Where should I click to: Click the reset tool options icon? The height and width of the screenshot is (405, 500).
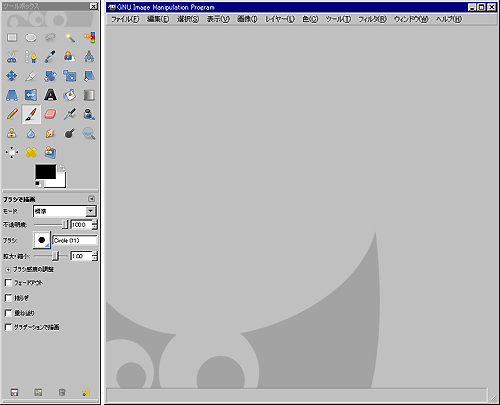click(x=86, y=392)
